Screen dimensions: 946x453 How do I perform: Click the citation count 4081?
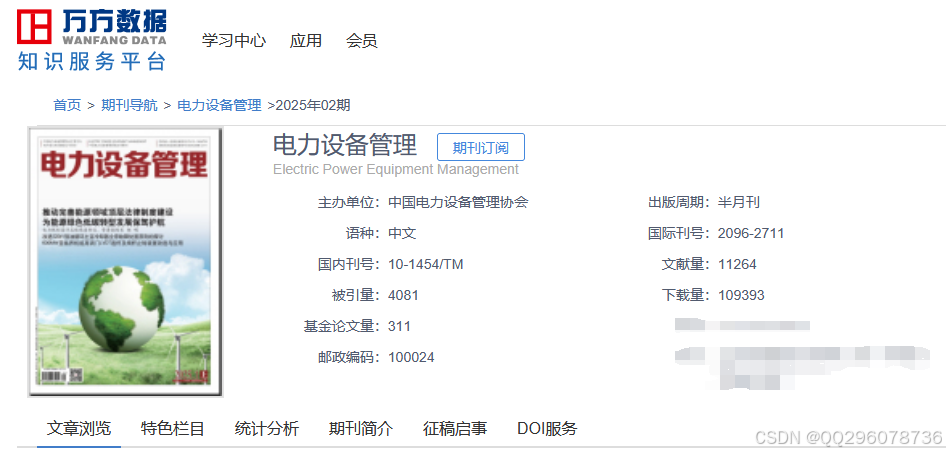click(404, 296)
